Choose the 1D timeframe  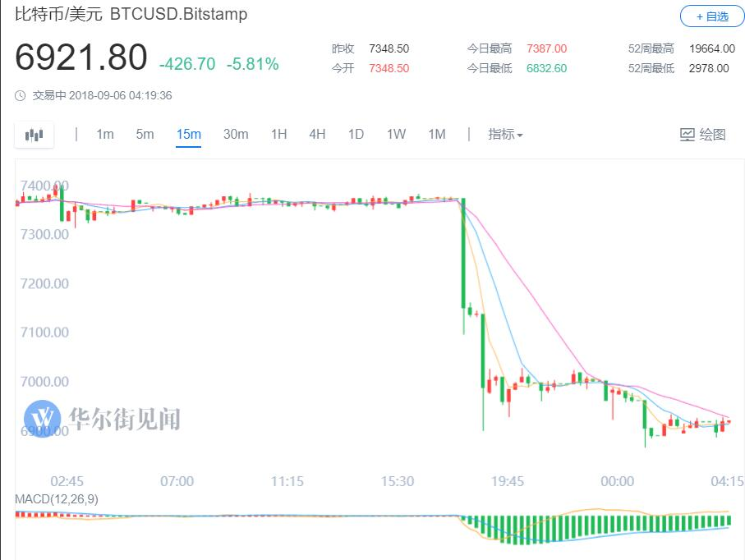point(356,135)
